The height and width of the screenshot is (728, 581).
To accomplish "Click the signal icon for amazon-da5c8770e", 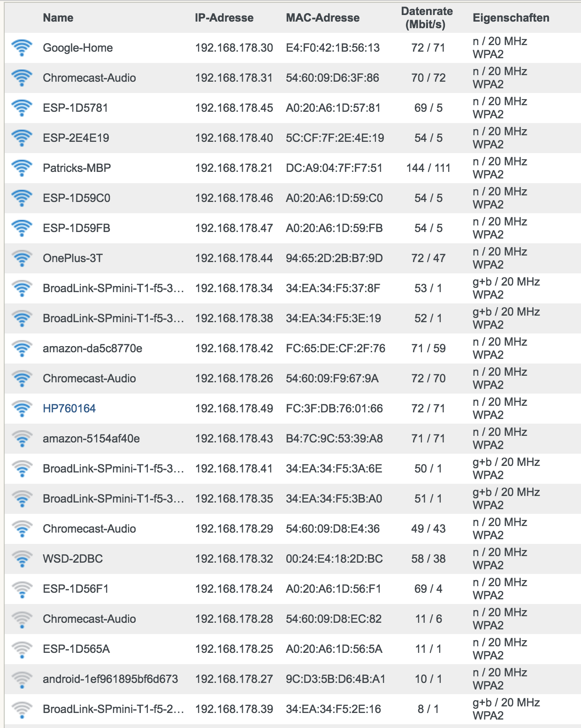I will (22, 349).
